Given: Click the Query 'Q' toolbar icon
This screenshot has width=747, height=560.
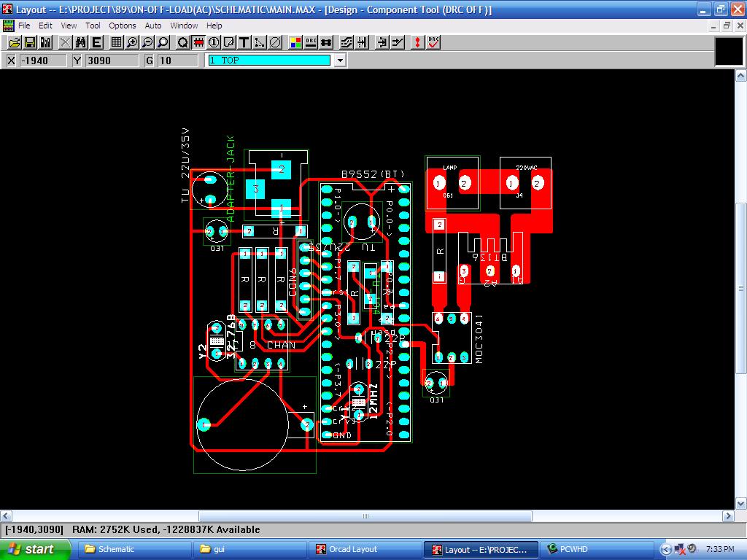Looking at the screenshot, I should coord(182,43).
